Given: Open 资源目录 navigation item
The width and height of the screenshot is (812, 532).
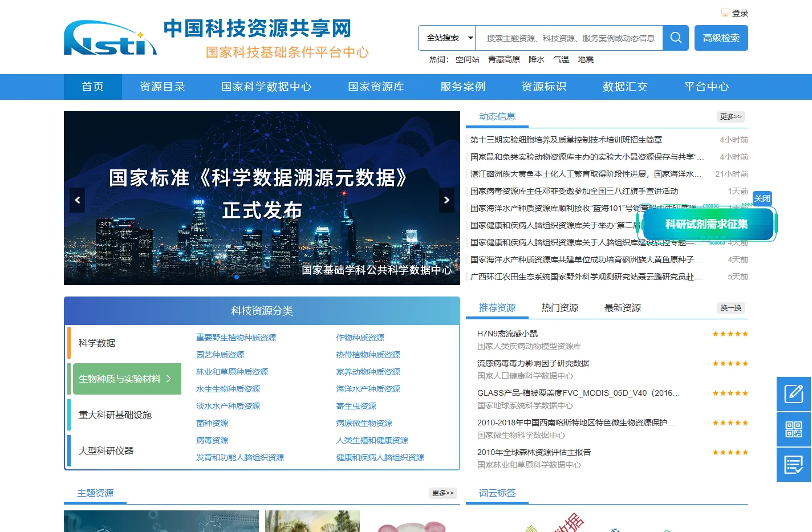Looking at the screenshot, I should coord(163,87).
